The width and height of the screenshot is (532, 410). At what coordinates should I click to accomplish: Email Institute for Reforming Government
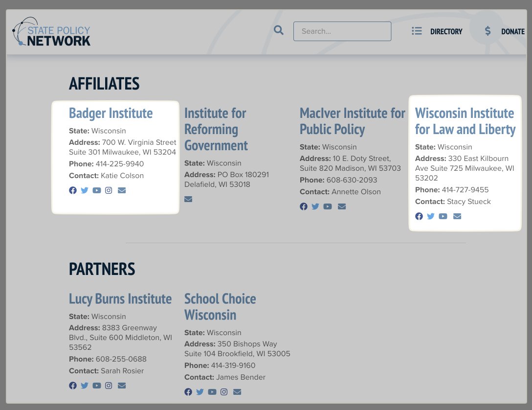tap(188, 199)
